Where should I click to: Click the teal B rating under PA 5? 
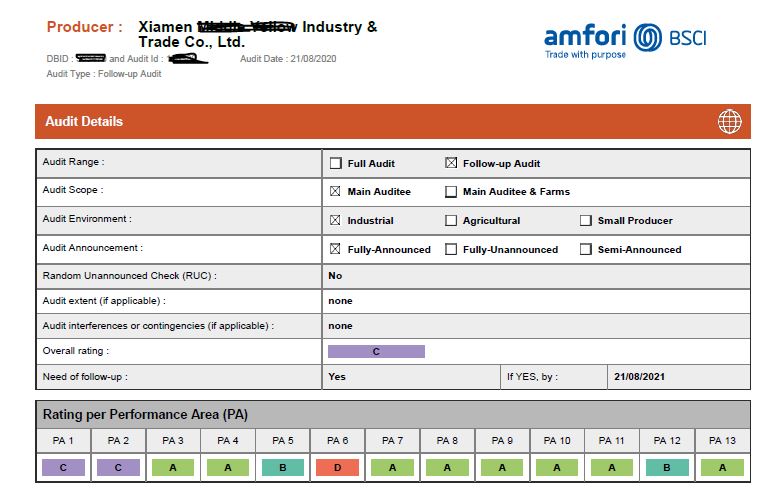pos(283,467)
